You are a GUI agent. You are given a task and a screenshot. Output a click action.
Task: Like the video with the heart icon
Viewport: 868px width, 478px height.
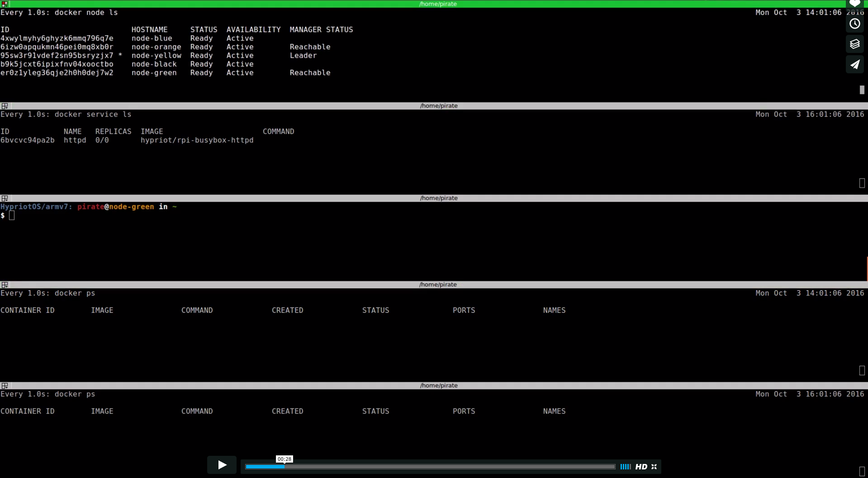[x=854, y=4]
